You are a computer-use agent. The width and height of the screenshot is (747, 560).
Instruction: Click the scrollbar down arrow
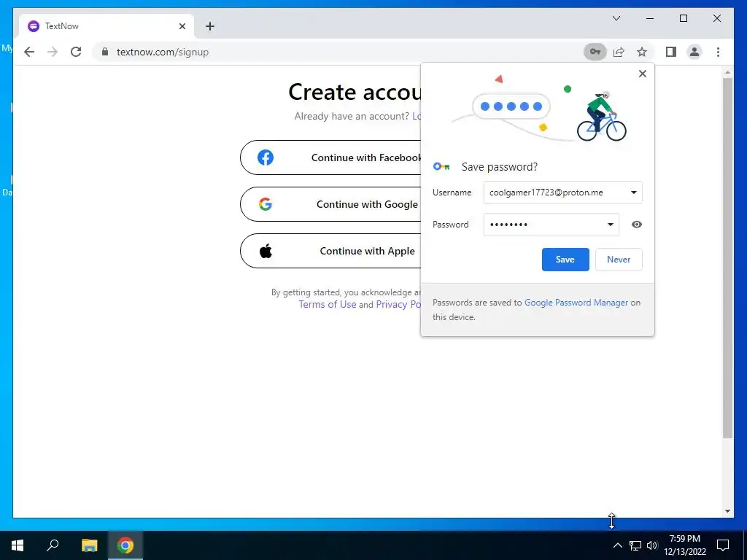point(727,511)
